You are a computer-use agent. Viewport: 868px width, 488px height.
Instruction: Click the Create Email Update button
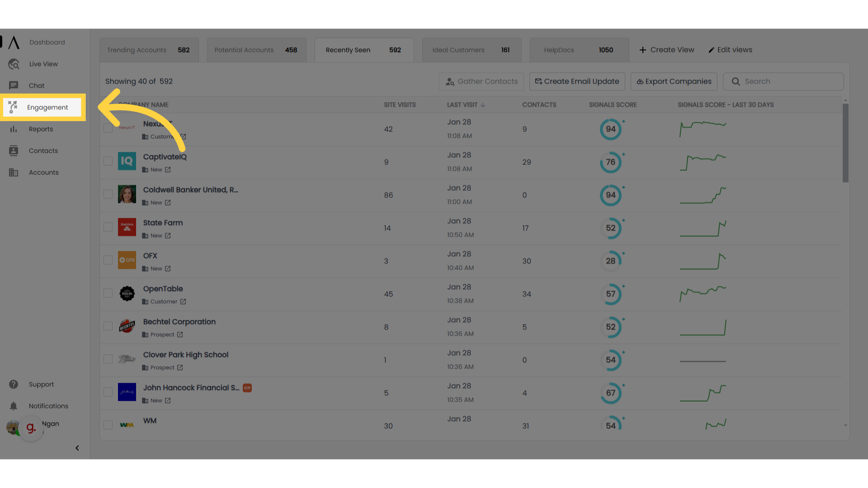(577, 82)
